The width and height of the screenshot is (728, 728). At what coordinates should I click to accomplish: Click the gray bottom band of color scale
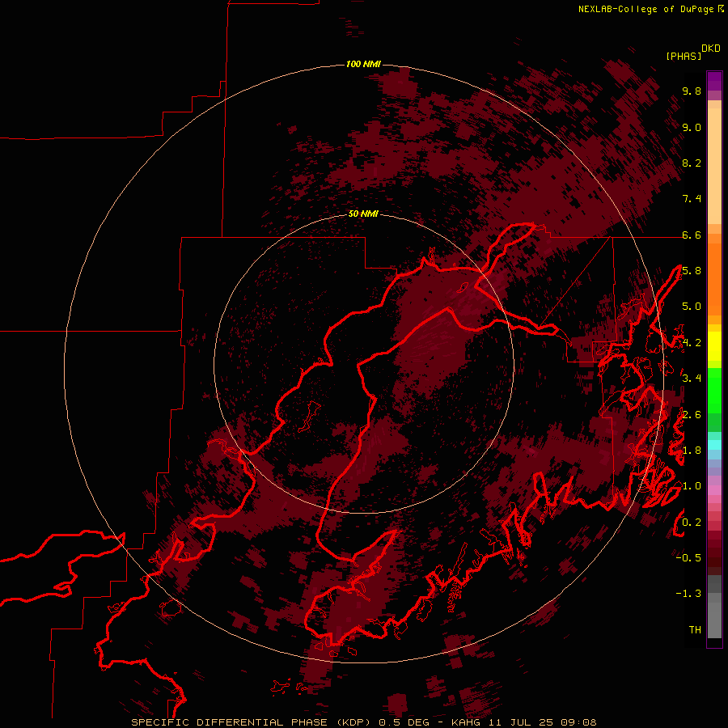click(714, 620)
